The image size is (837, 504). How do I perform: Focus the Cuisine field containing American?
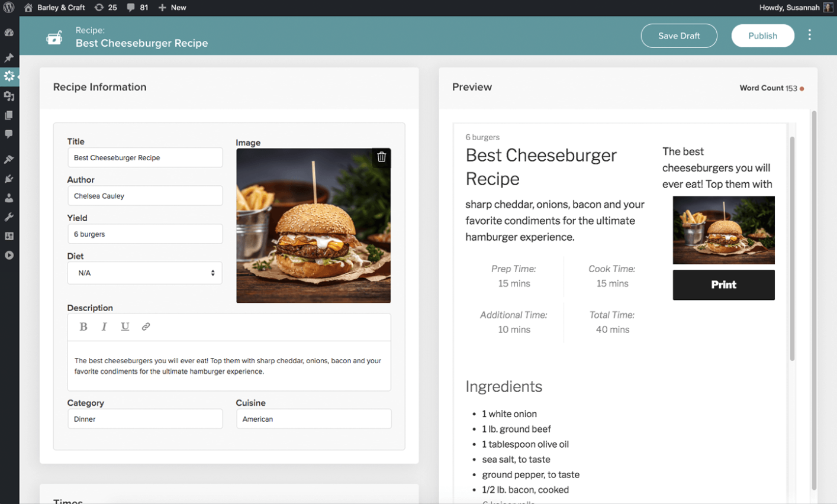[x=314, y=419]
